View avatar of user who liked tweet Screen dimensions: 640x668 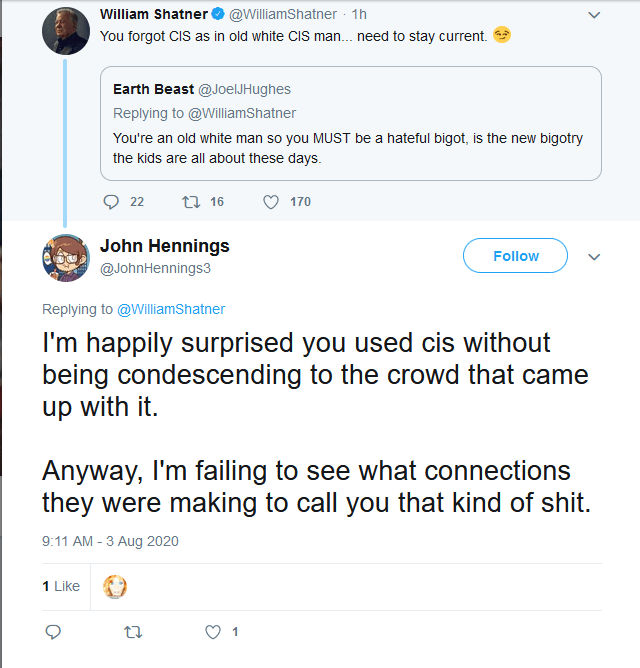point(116,586)
